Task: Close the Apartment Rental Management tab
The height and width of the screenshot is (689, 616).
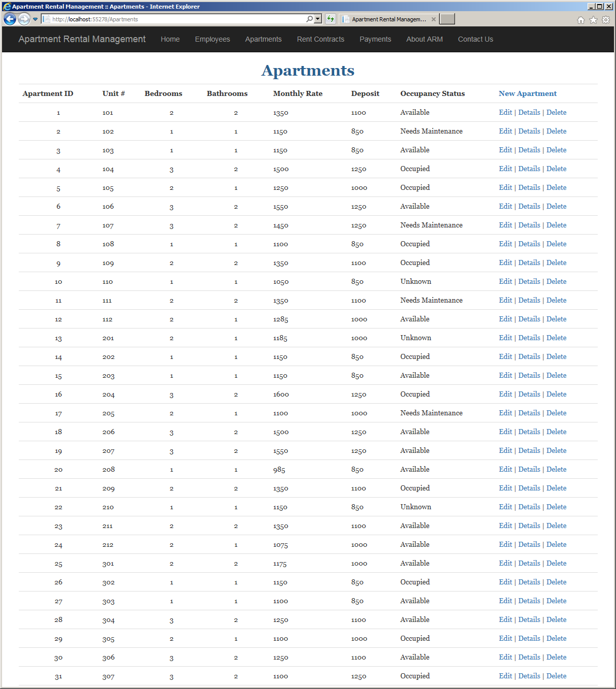Action: point(433,19)
